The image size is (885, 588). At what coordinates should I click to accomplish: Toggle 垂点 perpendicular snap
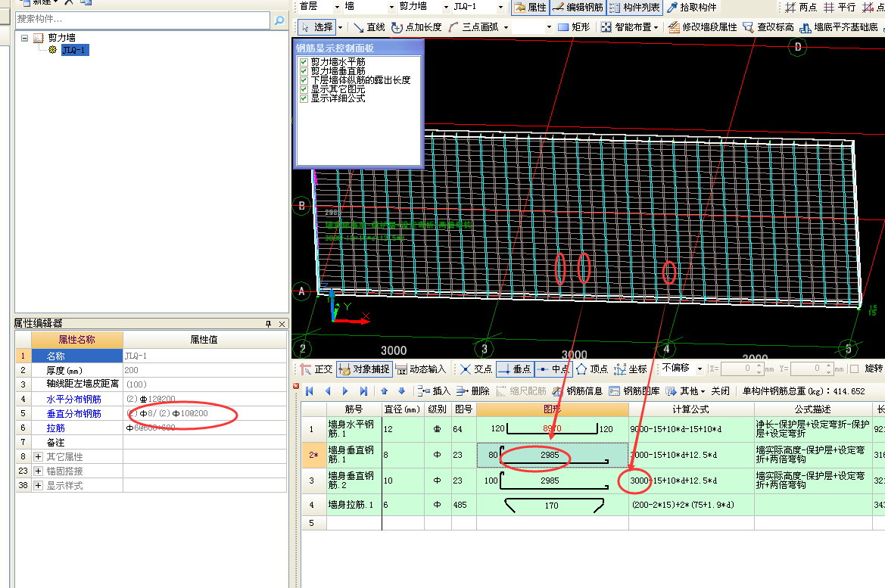515,369
